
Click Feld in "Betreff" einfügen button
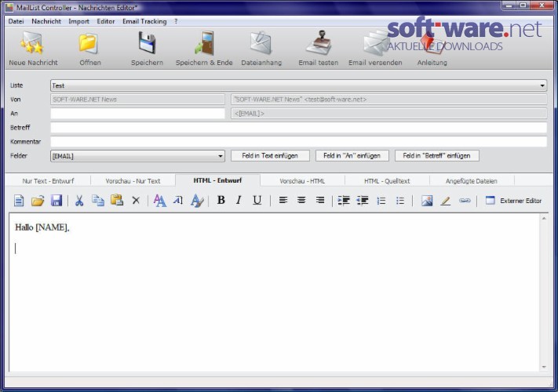point(436,156)
